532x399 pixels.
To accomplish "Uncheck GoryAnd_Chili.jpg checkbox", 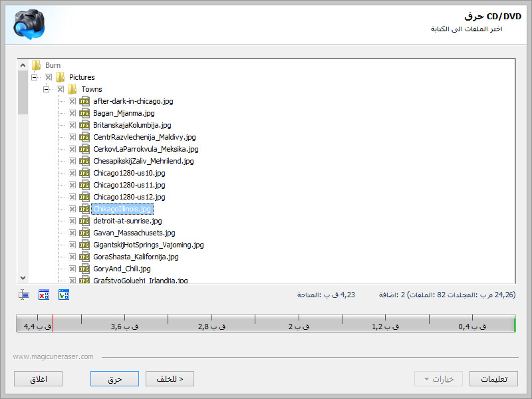I will pyautogui.click(x=72, y=269).
